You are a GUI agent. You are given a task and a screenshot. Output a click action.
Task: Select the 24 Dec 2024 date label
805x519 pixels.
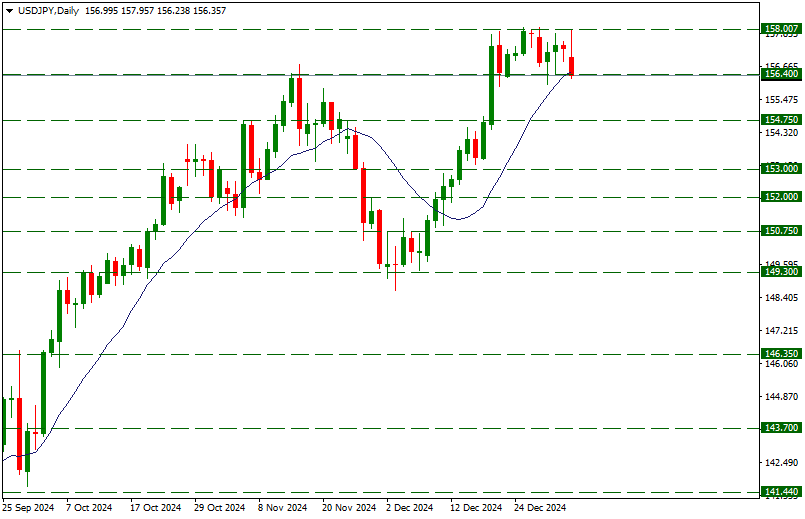[541, 508]
